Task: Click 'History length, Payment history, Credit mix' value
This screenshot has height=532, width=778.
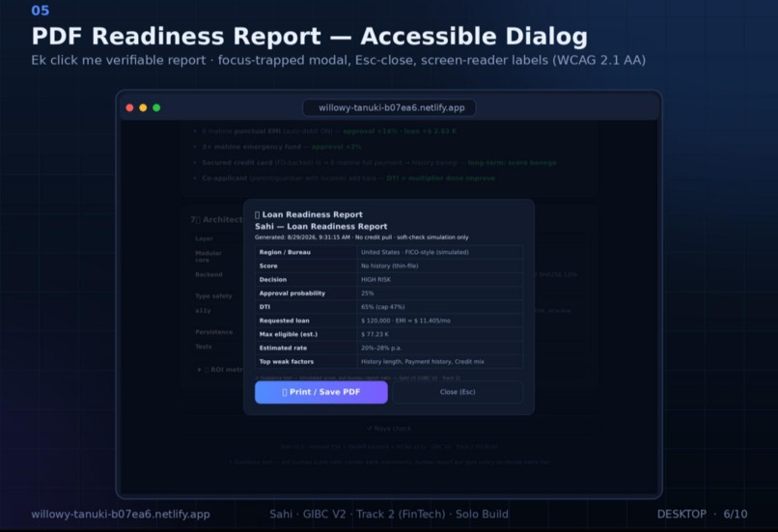Action: [x=422, y=361]
